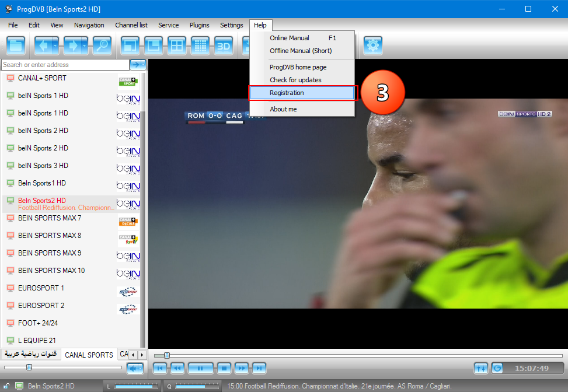This screenshot has width=568, height=392.
Task: Stop playback using the stop button
Action: [x=223, y=368]
